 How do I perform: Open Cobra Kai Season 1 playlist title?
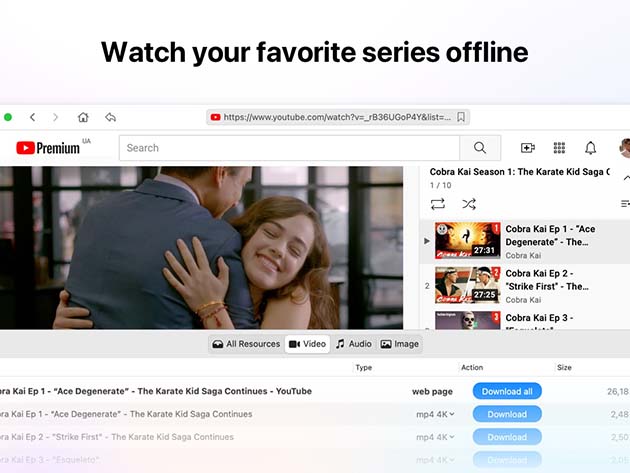(520, 172)
